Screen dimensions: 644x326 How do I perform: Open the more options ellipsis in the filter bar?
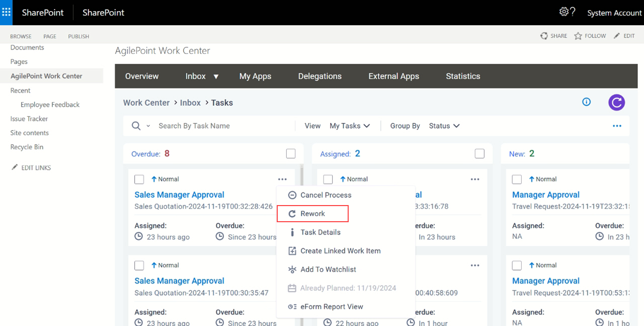point(617,126)
